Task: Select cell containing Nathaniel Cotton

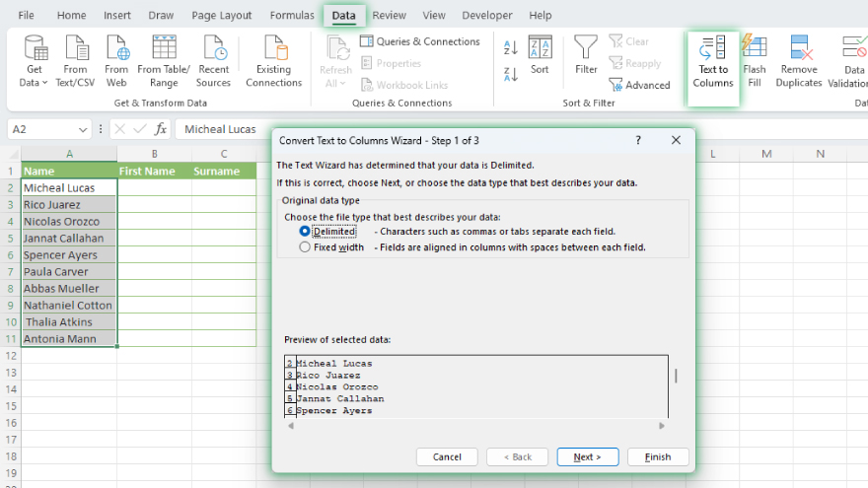Action: [69, 306]
